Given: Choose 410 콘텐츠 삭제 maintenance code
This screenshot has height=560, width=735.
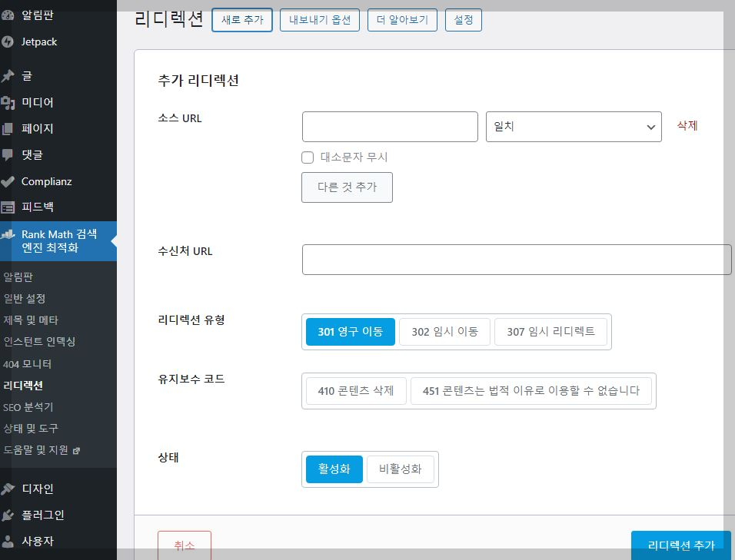Looking at the screenshot, I should coord(356,391).
